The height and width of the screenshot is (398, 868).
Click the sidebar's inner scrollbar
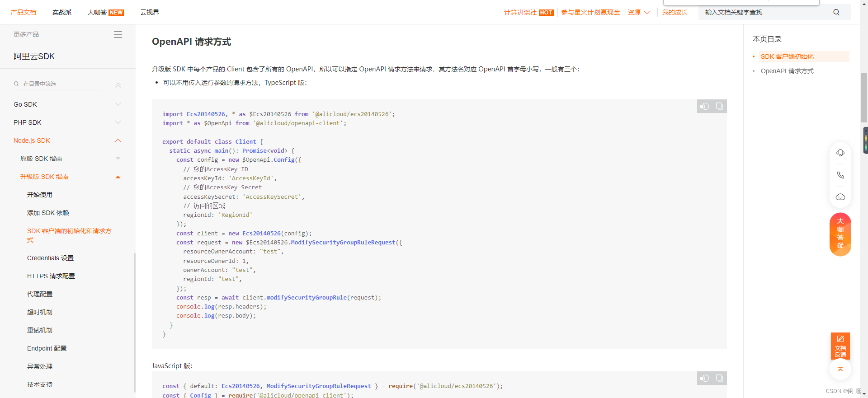pos(135,323)
